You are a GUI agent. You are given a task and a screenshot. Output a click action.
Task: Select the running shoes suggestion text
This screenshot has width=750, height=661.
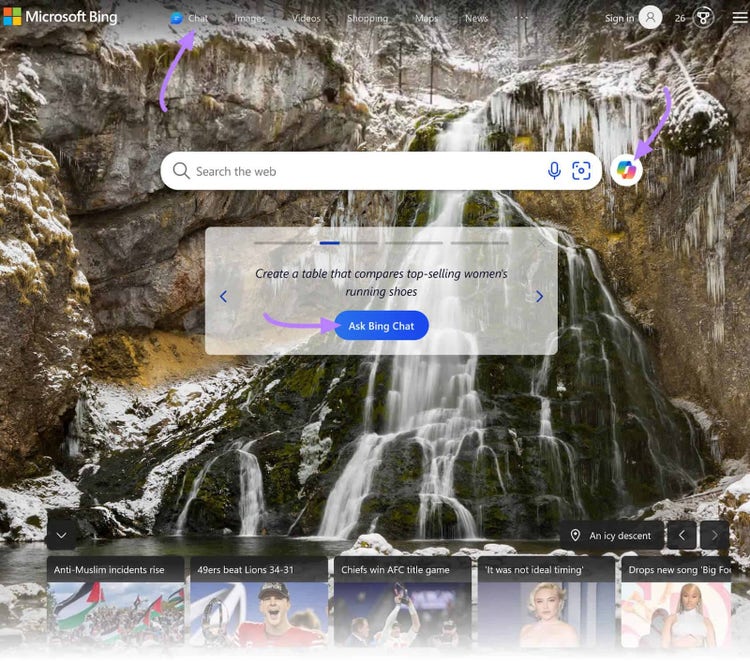tap(381, 283)
